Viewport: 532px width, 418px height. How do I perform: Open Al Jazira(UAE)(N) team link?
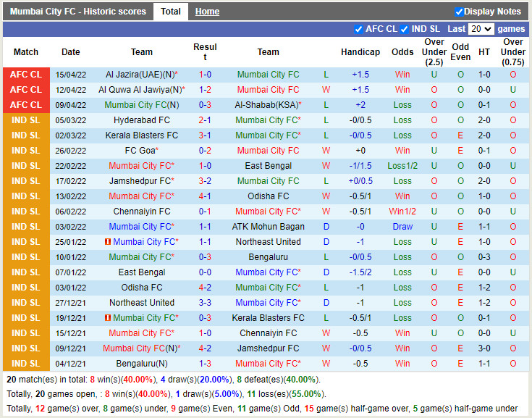(x=142, y=75)
